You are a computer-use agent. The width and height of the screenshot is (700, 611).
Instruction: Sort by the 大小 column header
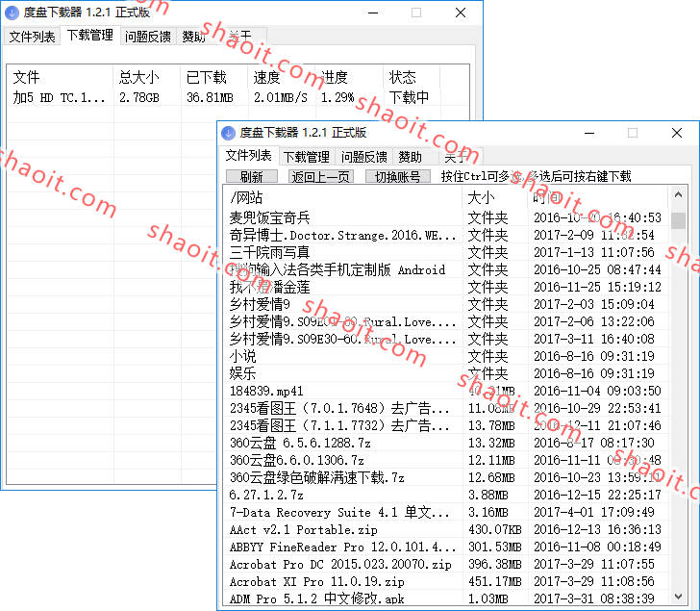[494, 197]
